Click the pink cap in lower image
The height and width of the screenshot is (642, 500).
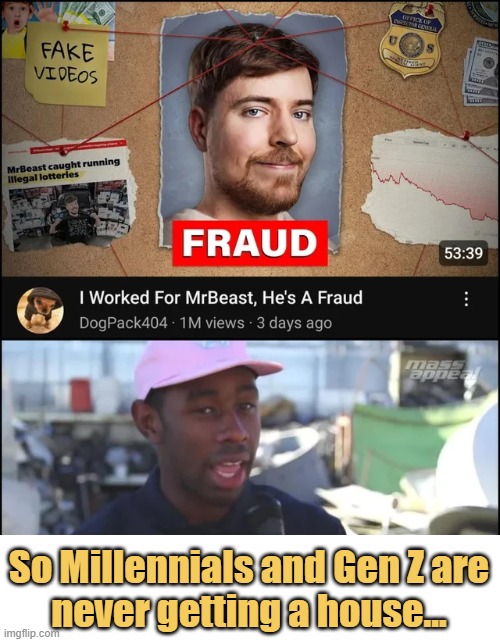(202, 366)
